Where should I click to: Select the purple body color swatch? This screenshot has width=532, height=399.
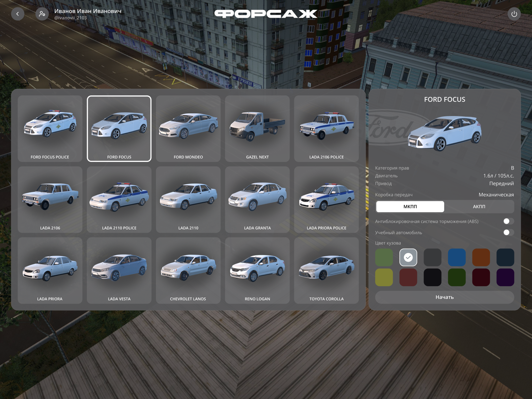pyautogui.click(x=505, y=277)
